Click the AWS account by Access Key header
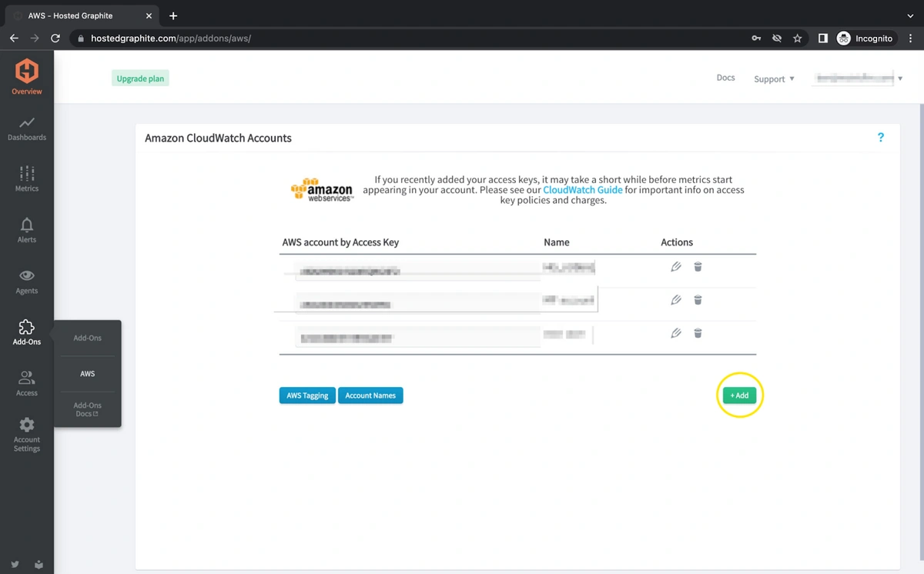This screenshot has width=924, height=574. [340, 242]
